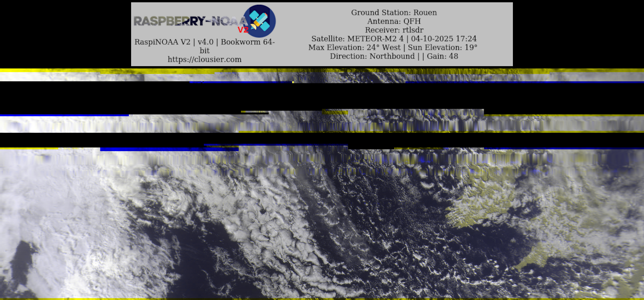Click the Receiver: rtlsdr text
The image size is (644, 300).
(394, 30)
